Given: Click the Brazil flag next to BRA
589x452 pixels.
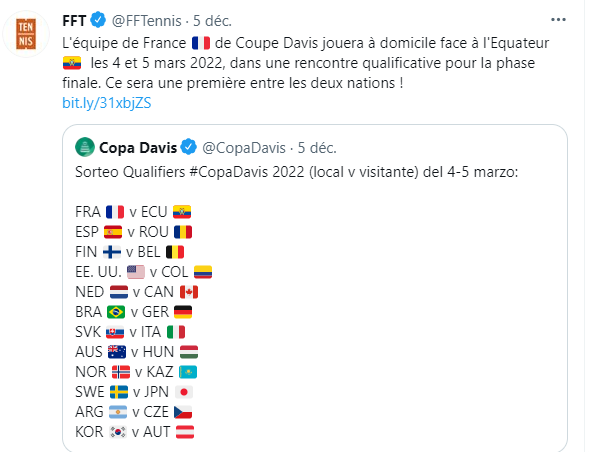Looking at the screenshot, I should pyautogui.click(x=116, y=312).
